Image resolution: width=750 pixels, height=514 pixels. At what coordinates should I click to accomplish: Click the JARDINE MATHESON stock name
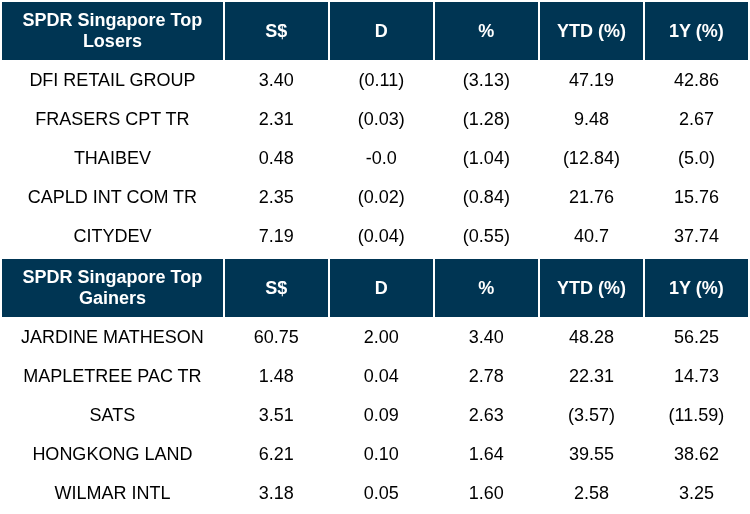point(112,337)
